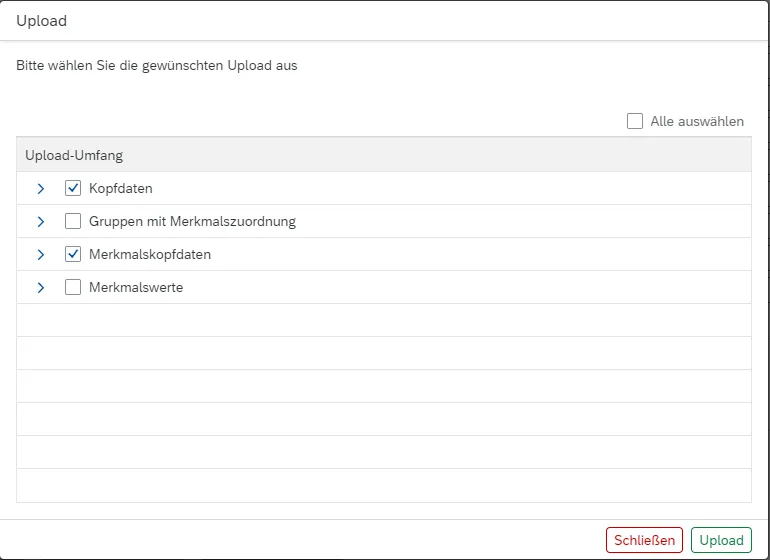770x560 pixels.
Task: Expand the Merkmalskopfdaten chevron
Action: click(41, 254)
